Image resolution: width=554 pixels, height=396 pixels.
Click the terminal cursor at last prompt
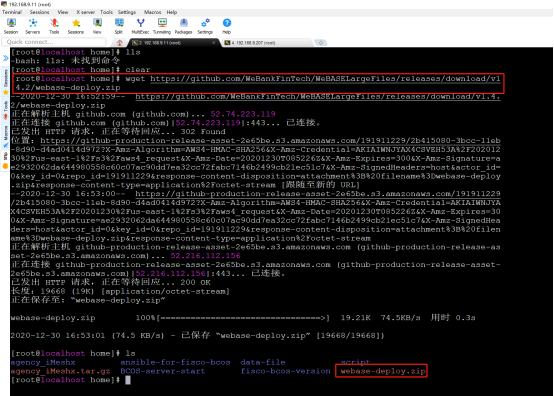(x=128, y=380)
